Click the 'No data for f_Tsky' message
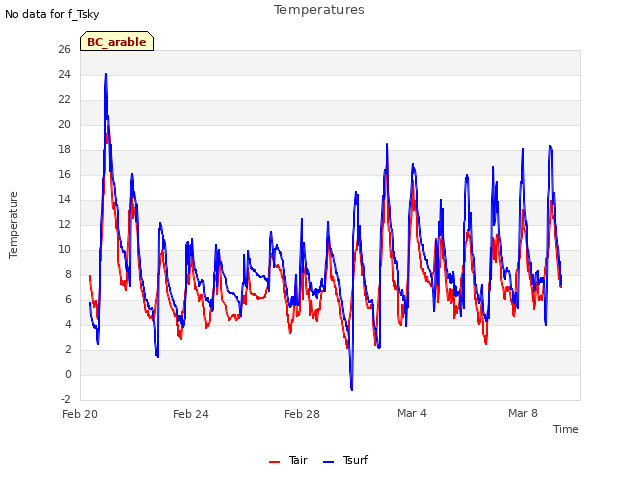The width and height of the screenshot is (640, 480). click(x=52, y=14)
